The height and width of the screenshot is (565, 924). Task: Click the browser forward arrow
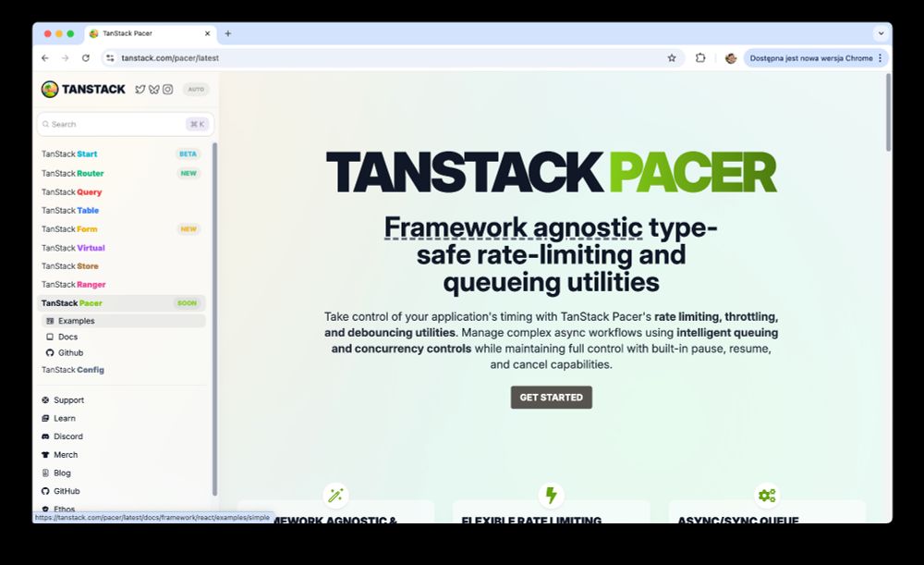tap(66, 58)
